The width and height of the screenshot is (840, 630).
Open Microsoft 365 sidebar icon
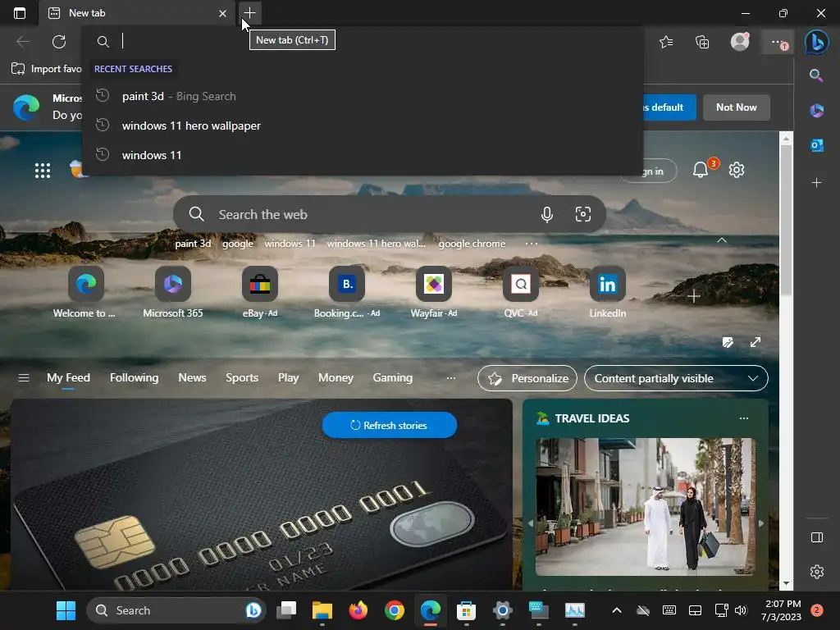pyautogui.click(x=816, y=111)
